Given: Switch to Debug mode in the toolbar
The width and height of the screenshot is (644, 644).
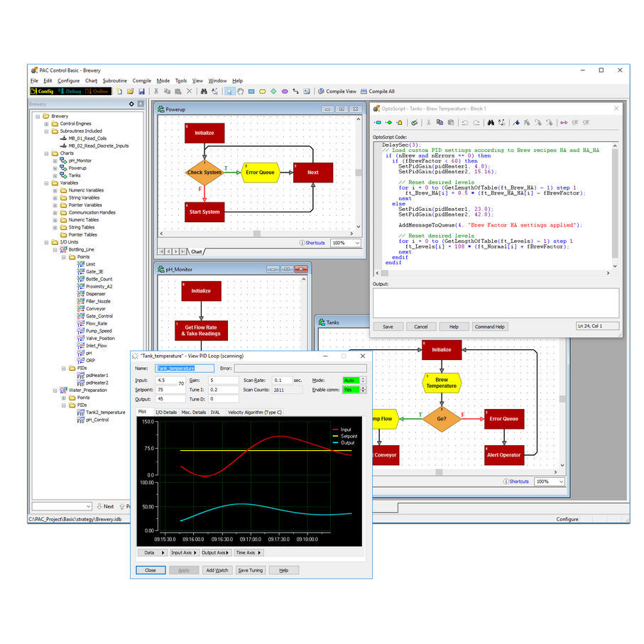Looking at the screenshot, I should click(70, 92).
